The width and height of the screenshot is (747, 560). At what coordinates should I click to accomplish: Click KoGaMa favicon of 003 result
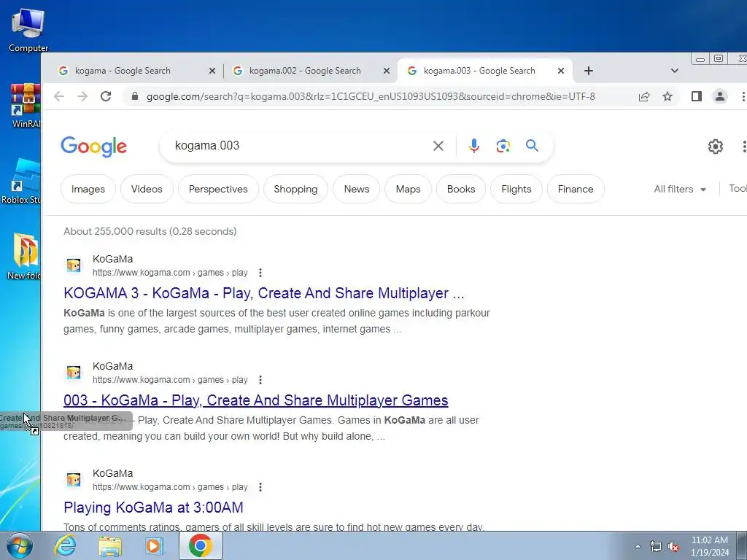(74, 373)
